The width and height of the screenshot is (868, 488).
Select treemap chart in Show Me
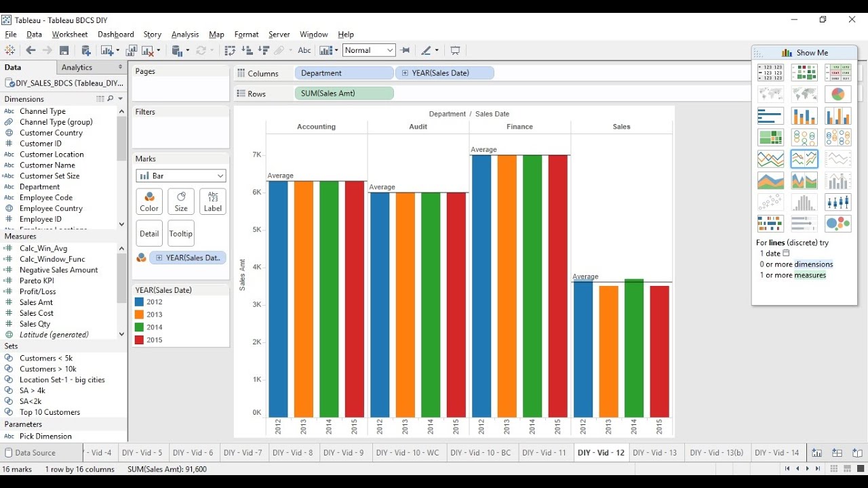[770, 138]
